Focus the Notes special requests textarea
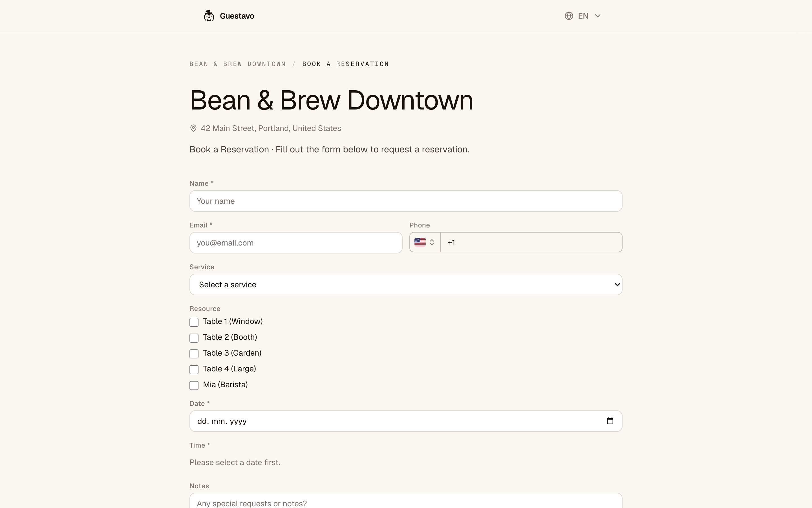 point(406,501)
